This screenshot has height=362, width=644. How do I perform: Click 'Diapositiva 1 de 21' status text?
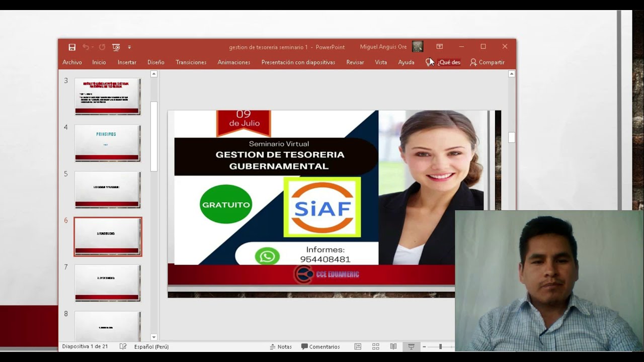tap(85, 346)
